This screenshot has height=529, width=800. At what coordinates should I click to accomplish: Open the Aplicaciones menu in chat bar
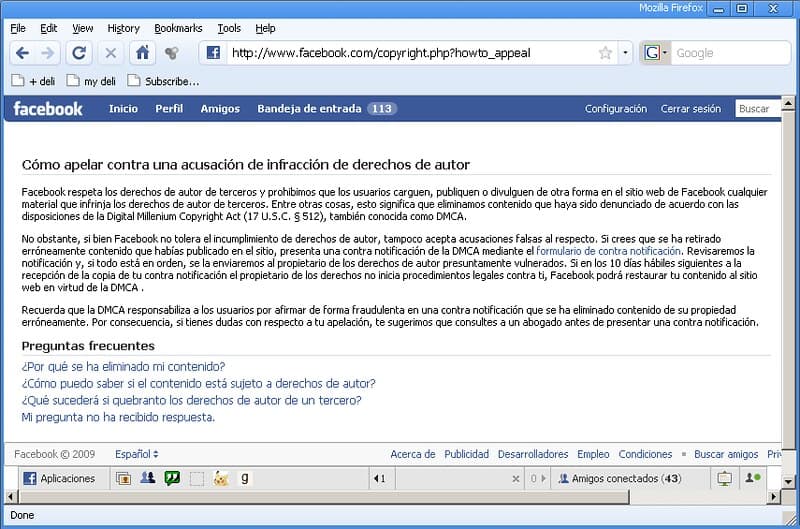[59, 478]
